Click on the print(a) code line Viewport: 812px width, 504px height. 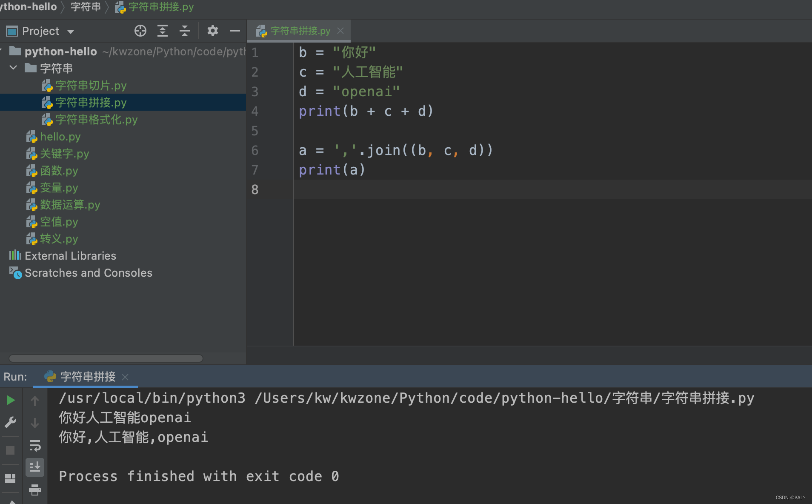(332, 170)
